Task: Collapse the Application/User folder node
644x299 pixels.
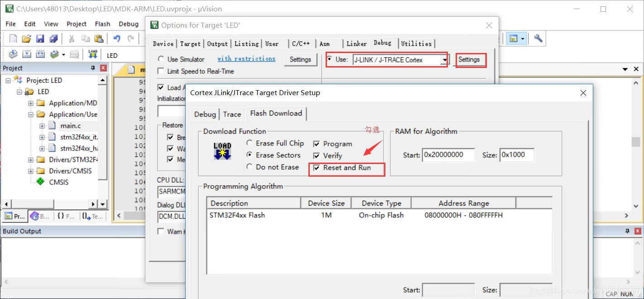Action: (x=31, y=115)
